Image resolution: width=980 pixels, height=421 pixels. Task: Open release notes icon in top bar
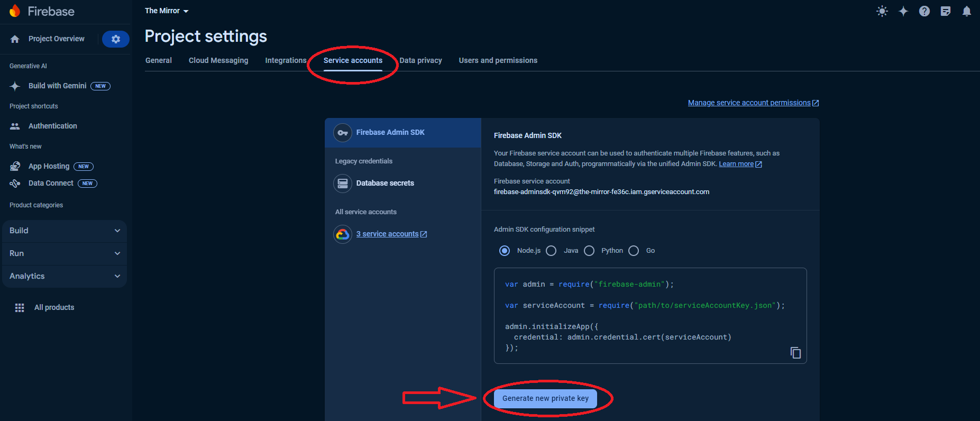pos(946,11)
